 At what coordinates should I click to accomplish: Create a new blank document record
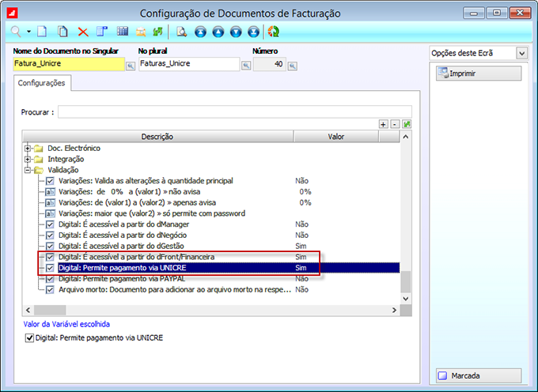coord(42,32)
